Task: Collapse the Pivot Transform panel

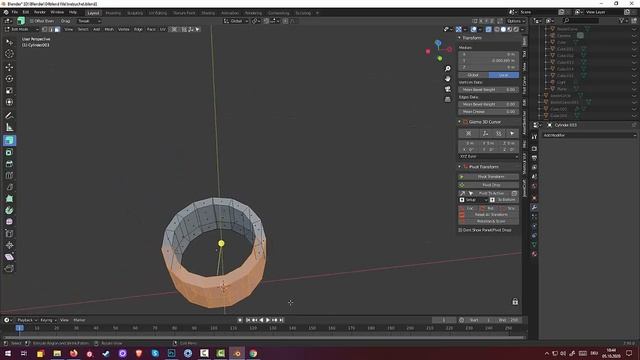Action: tap(460, 167)
